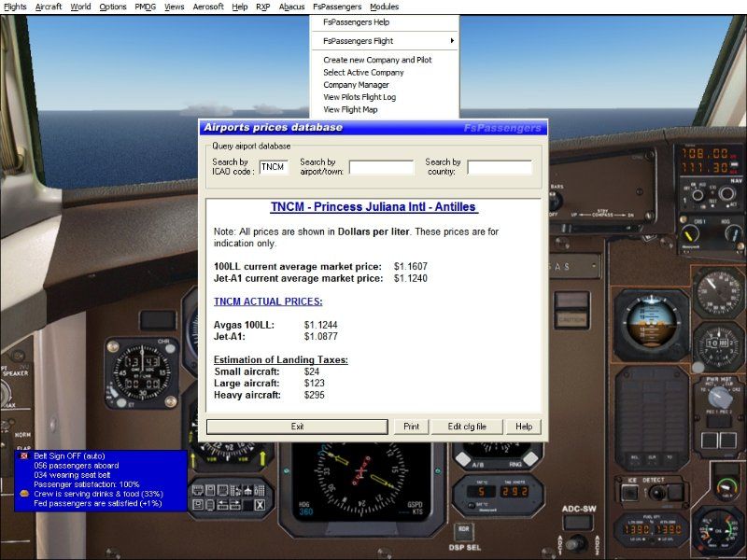Close the panel switcher with its X icon

[260, 505]
